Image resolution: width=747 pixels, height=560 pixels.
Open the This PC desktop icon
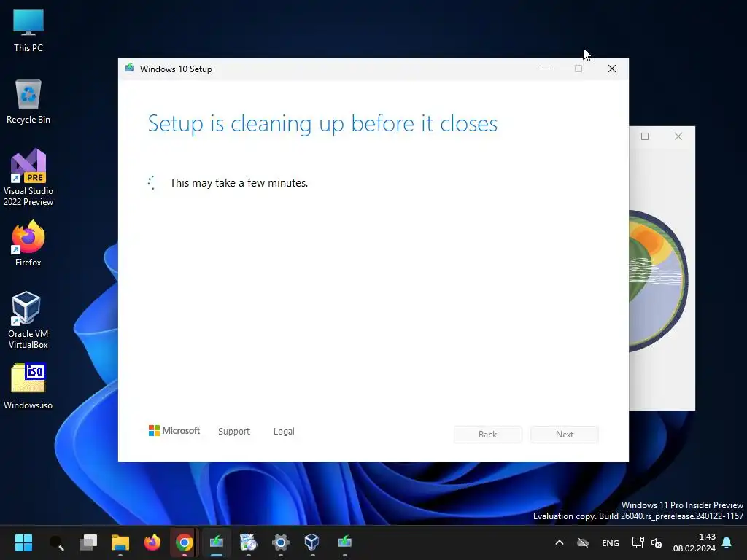tap(28, 30)
